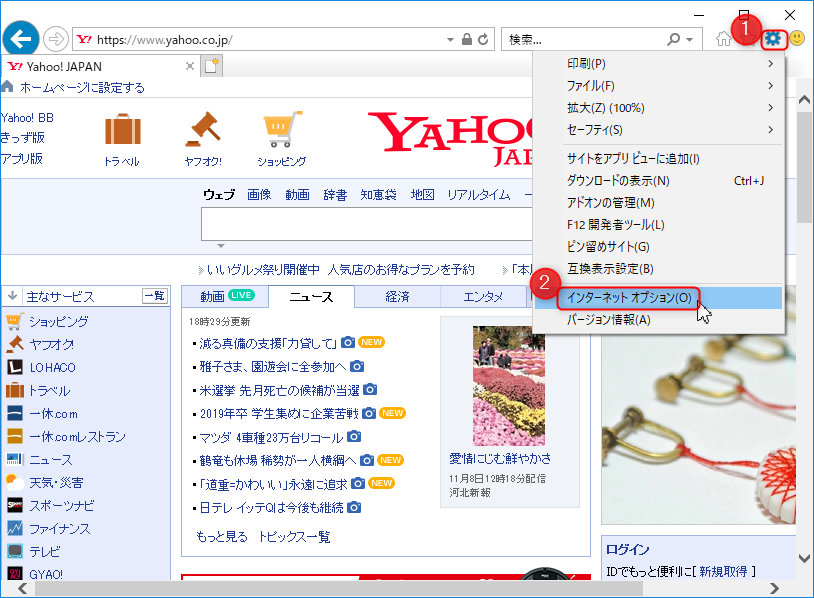The height and width of the screenshot is (598, 814).
Task: Open the トピックス一覧 link
Action: click(x=294, y=537)
